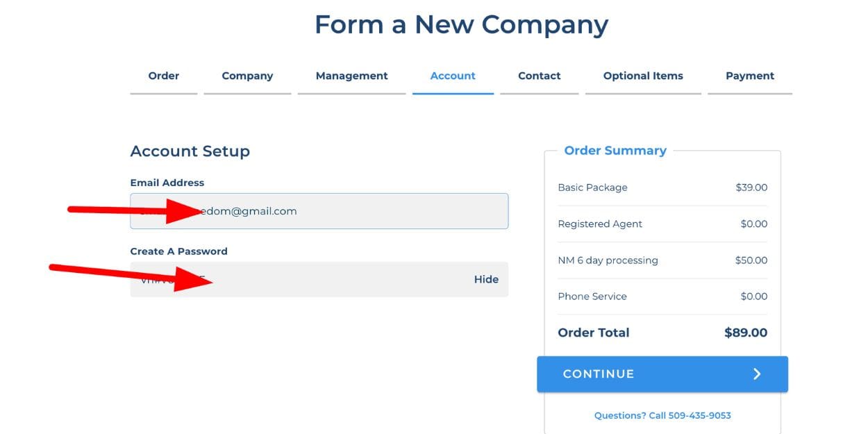
Task: Open the Optional Items tab
Action: click(643, 76)
